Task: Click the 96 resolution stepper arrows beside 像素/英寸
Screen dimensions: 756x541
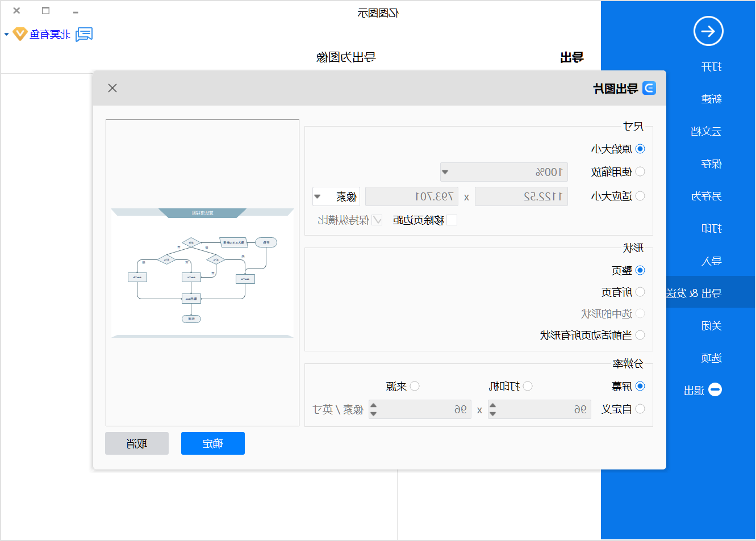Action: (x=373, y=409)
